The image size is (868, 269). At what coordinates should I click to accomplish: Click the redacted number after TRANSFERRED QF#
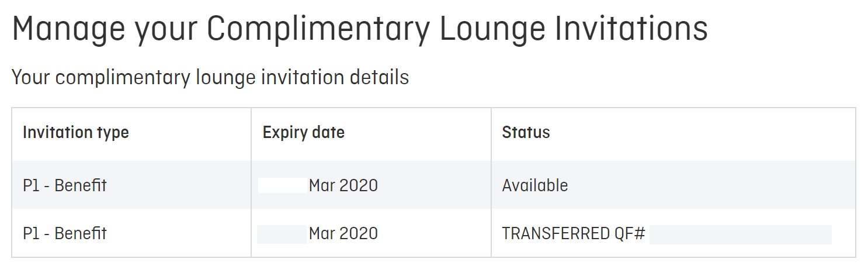click(741, 234)
